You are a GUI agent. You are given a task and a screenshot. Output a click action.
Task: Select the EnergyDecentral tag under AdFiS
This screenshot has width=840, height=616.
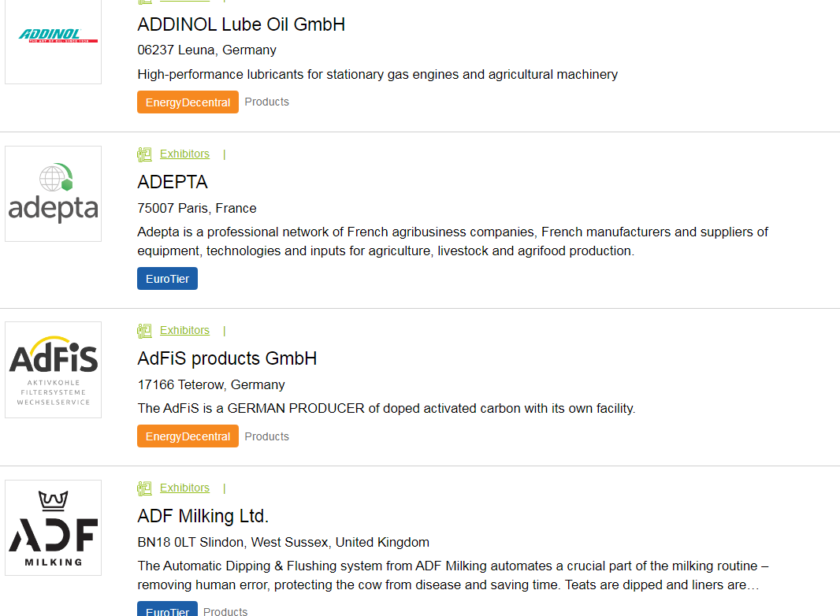[x=188, y=436]
